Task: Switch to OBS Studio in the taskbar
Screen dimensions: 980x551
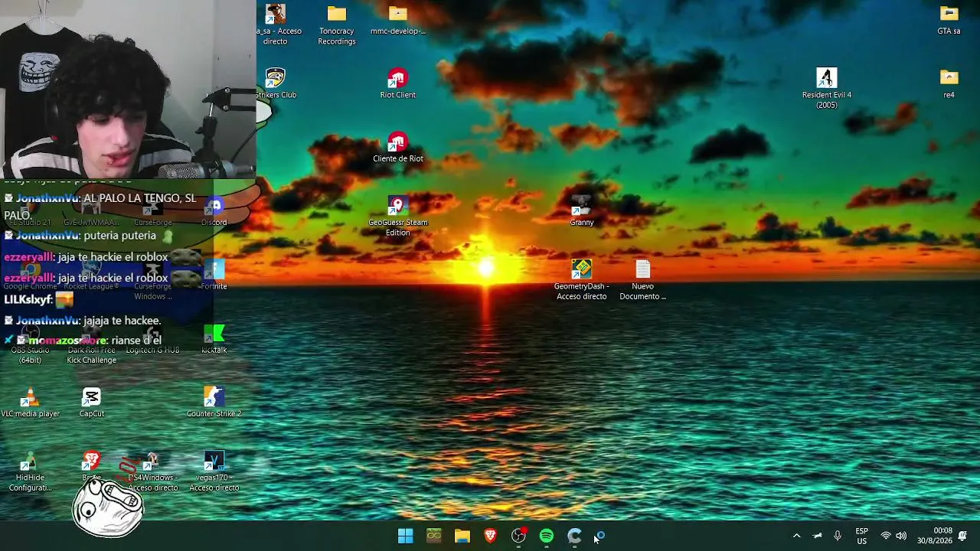Action: point(519,536)
